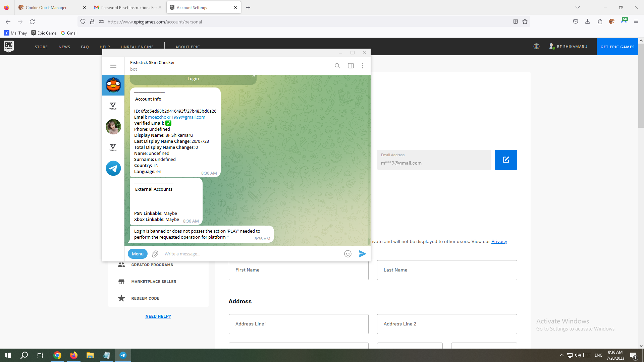Click the paperclip attach file icon
Screen dimensions: 644x362
(155, 254)
